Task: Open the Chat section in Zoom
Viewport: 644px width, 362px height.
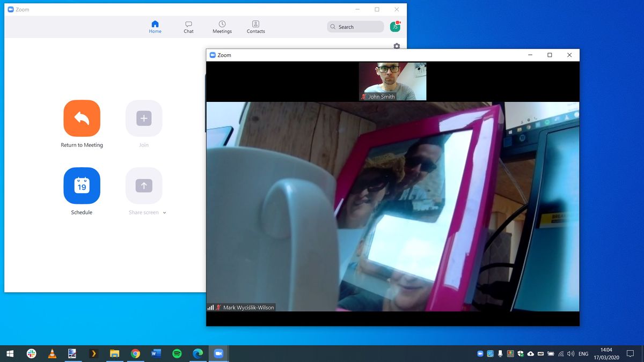Action: [188, 26]
